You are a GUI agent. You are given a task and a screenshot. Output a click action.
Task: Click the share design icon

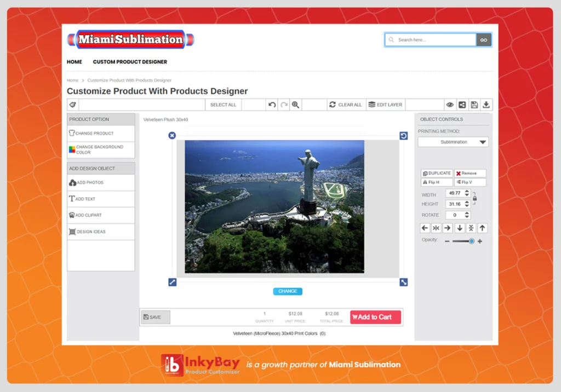point(462,105)
